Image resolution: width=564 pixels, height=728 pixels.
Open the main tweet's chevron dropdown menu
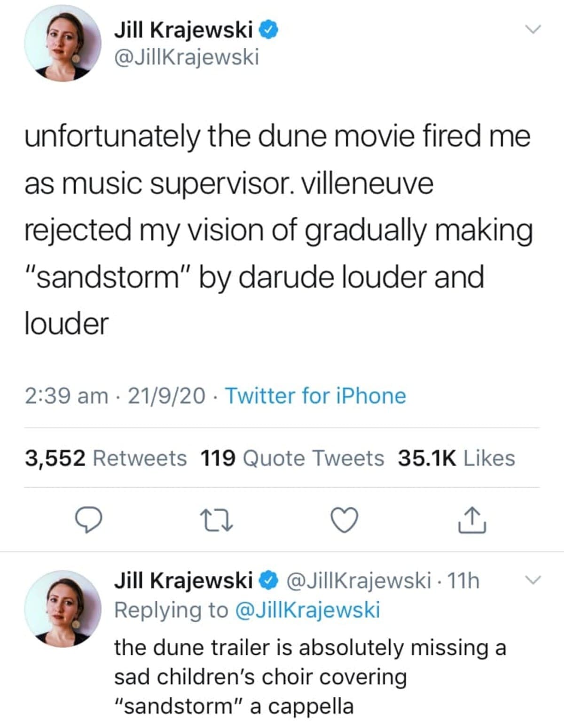pos(533,29)
